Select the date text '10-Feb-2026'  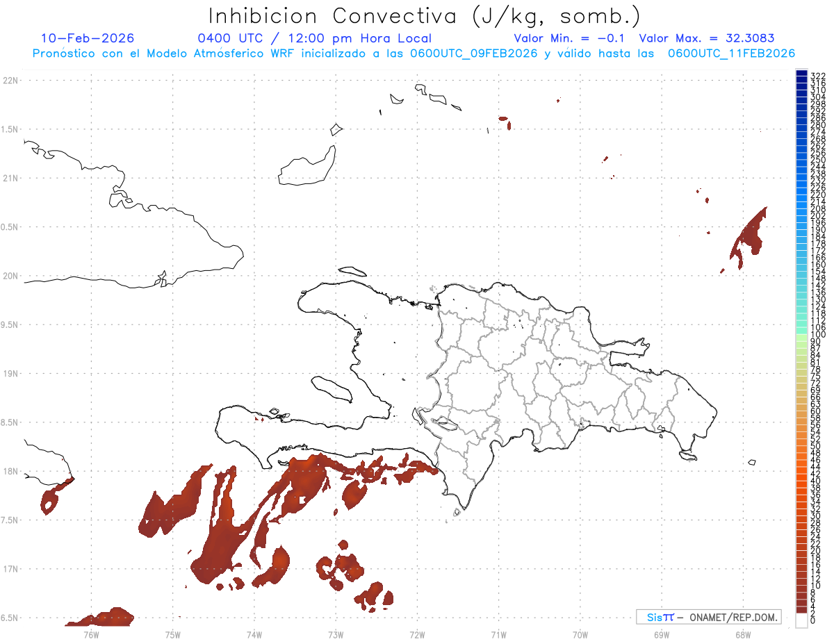coord(88,38)
